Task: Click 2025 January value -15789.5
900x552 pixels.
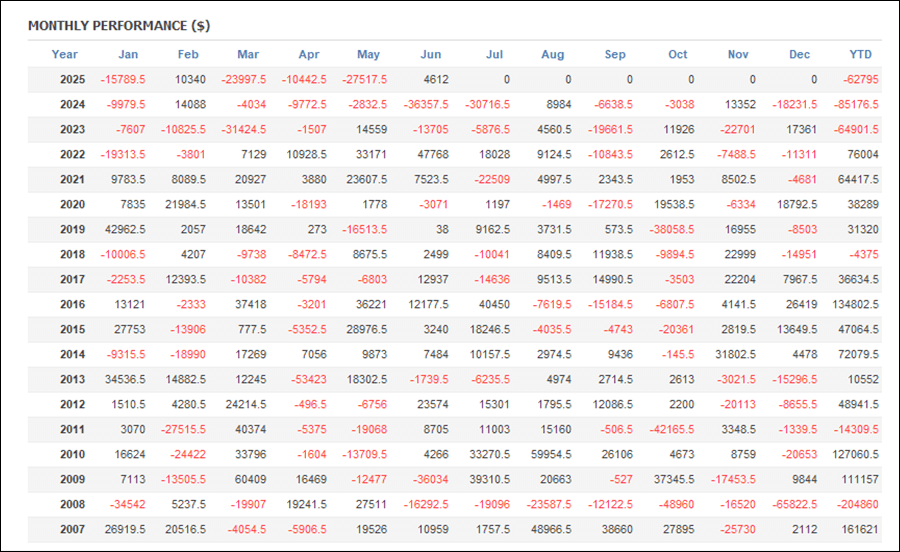Action: (123, 80)
